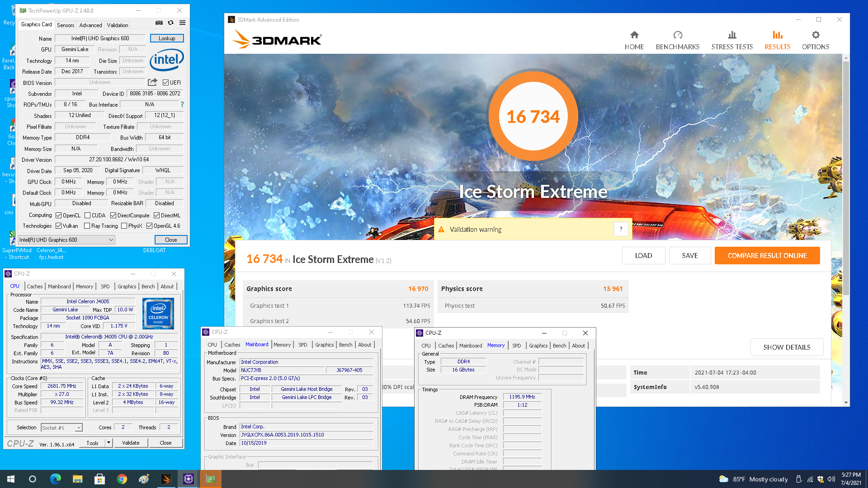The image size is (868, 488).
Task: Click LOAD in 3DMark results
Action: (x=643, y=256)
